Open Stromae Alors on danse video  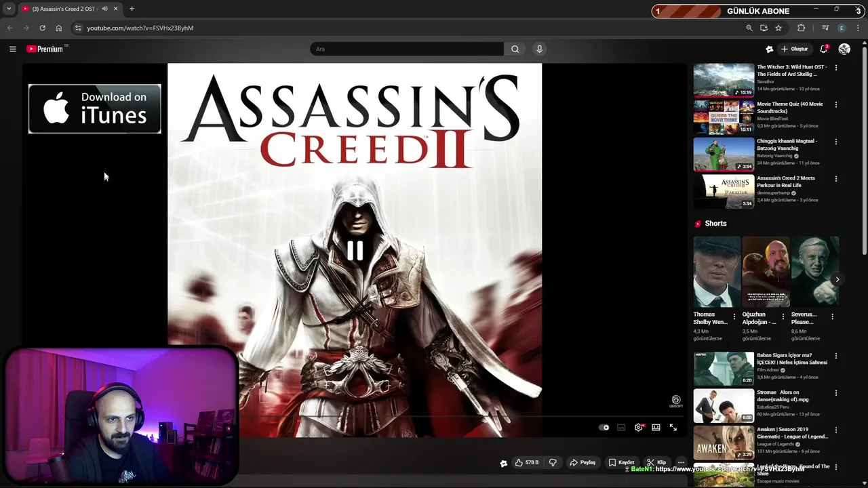(x=724, y=405)
